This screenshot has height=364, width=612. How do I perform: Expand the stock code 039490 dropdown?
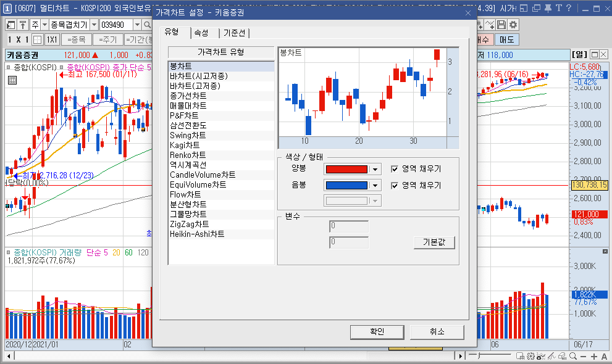[x=137, y=25]
